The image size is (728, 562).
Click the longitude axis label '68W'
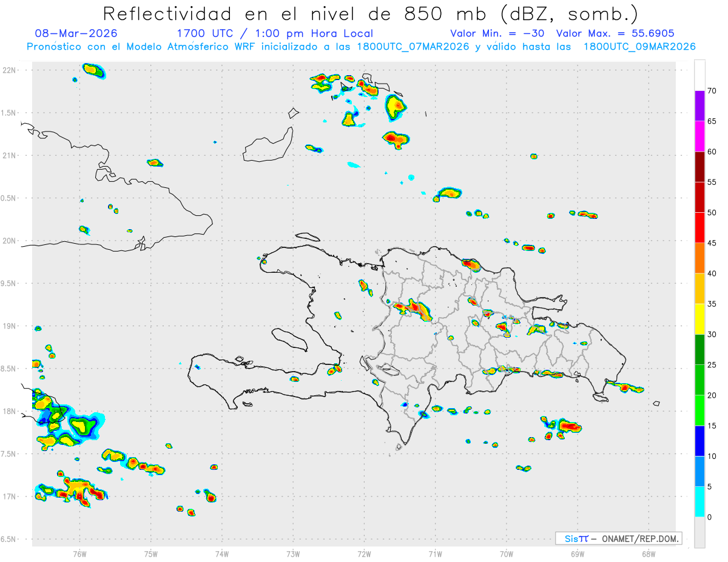pyautogui.click(x=648, y=553)
